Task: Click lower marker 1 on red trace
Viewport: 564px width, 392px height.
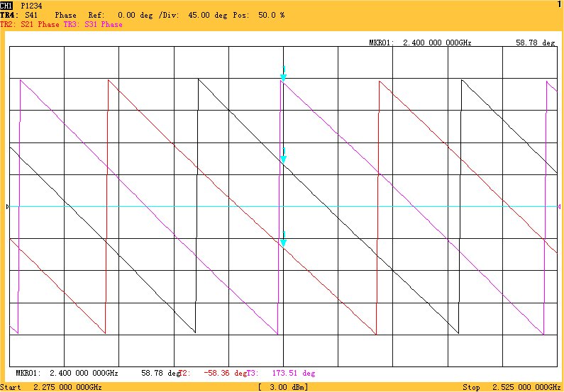Action: click(x=284, y=240)
